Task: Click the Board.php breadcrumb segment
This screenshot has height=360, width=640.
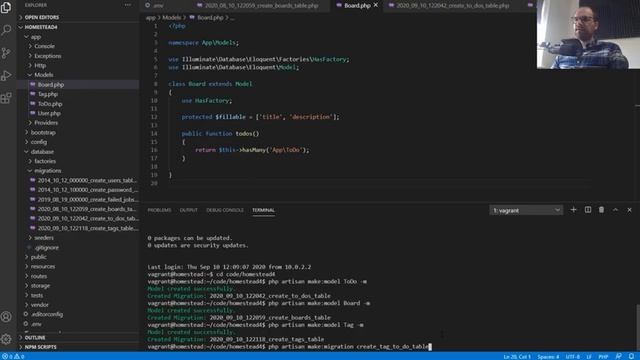Action: click(x=207, y=18)
